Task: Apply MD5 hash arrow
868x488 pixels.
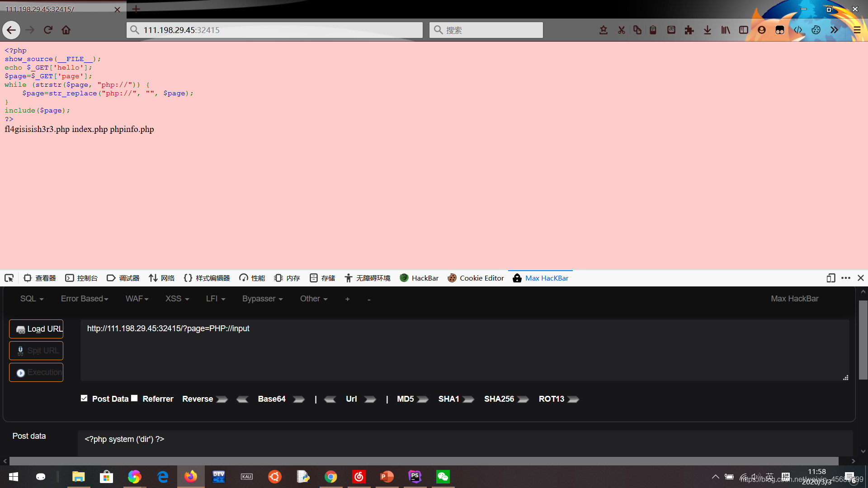Action: [423, 399]
